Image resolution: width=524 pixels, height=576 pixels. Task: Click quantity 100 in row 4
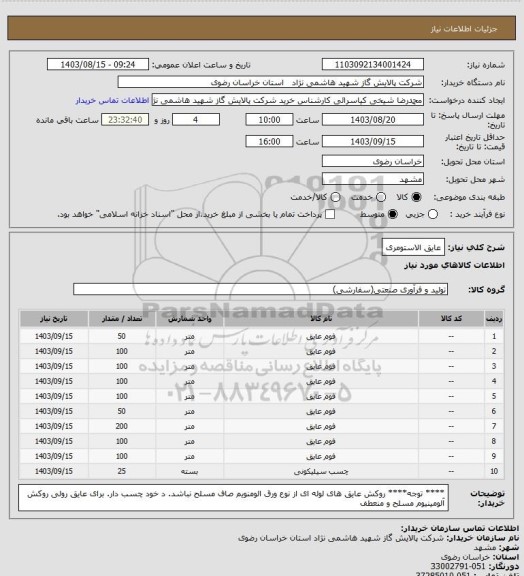(122, 381)
